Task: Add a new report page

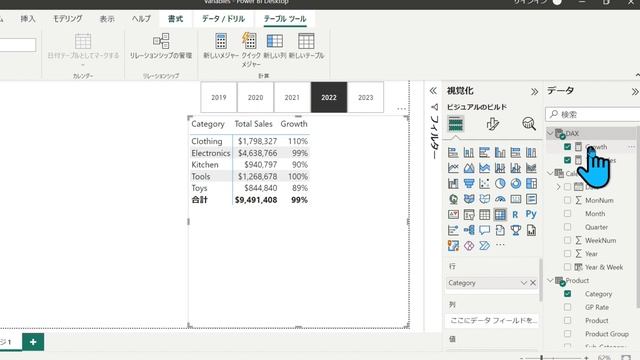Action: [33, 342]
